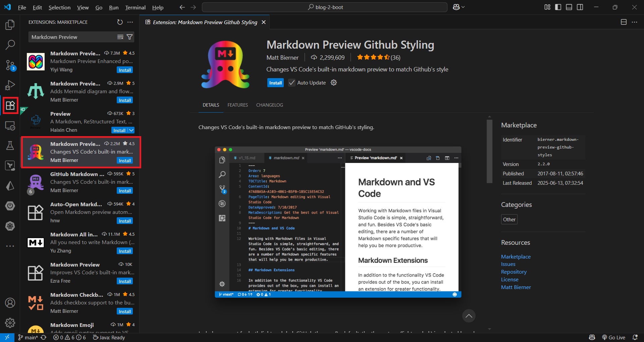Viewport: 644px width, 342px height.
Task: Open the Copilot chat icon in title bar
Action: (x=456, y=7)
